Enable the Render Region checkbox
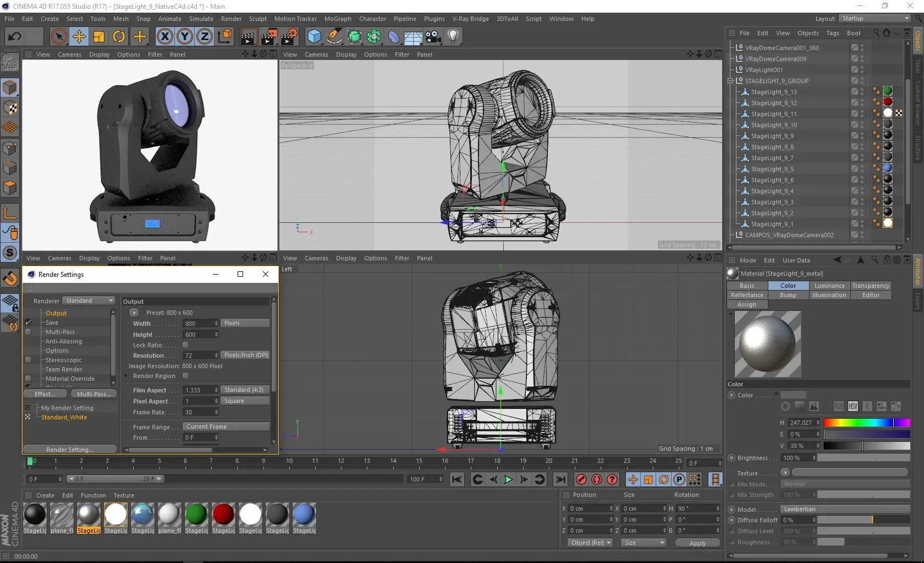Viewport: 924px width, 563px height. pos(185,376)
